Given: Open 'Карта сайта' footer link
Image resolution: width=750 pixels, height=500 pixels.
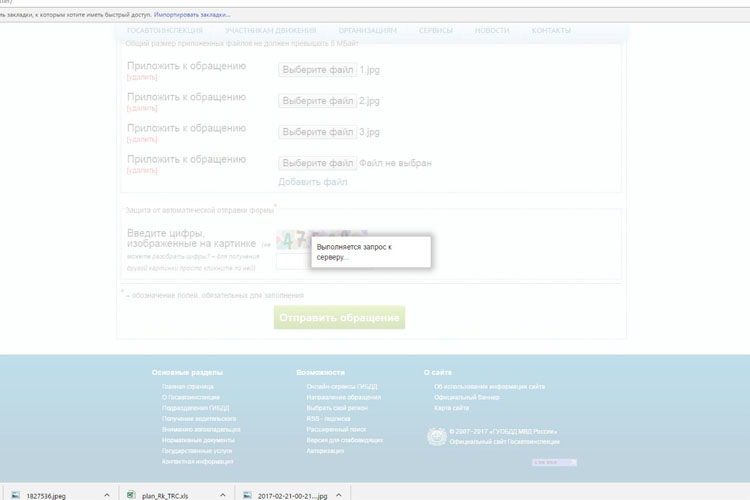Looking at the screenshot, I should (x=451, y=408).
